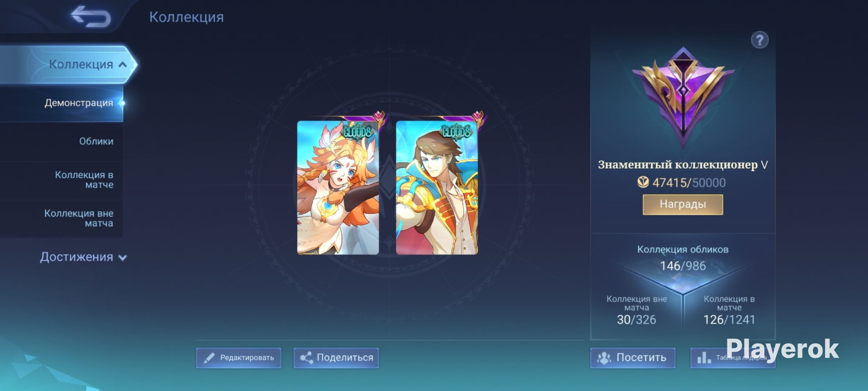Open the Награды rewards button
Image resolution: width=868 pixels, height=391 pixels.
(683, 205)
